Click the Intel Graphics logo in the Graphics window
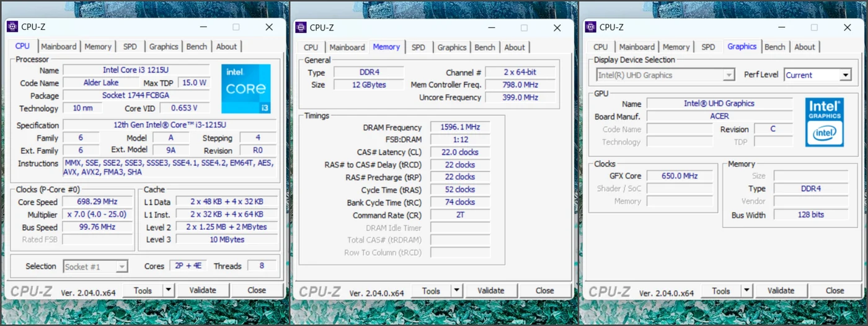 824,122
